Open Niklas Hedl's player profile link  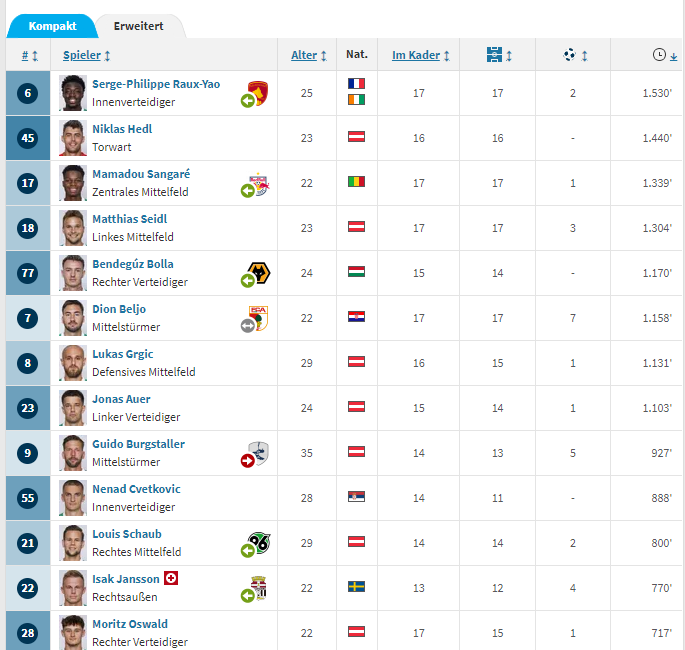point(122,129)
